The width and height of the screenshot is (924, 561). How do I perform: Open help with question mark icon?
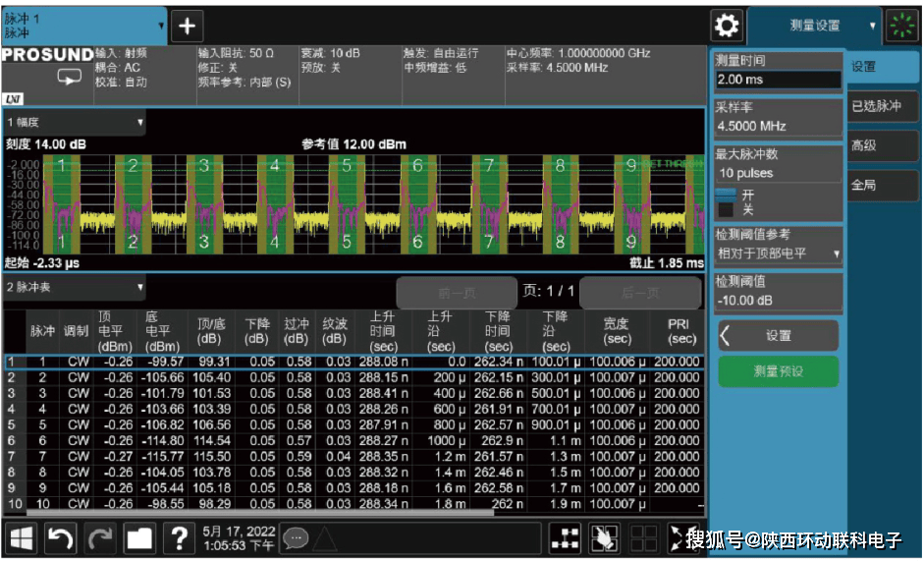(179, 538)
